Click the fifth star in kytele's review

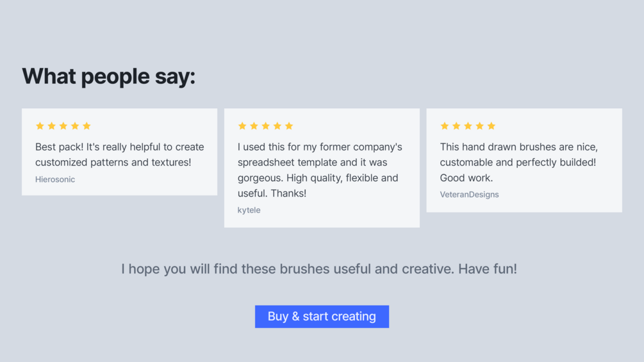click(x=289, y=126)
